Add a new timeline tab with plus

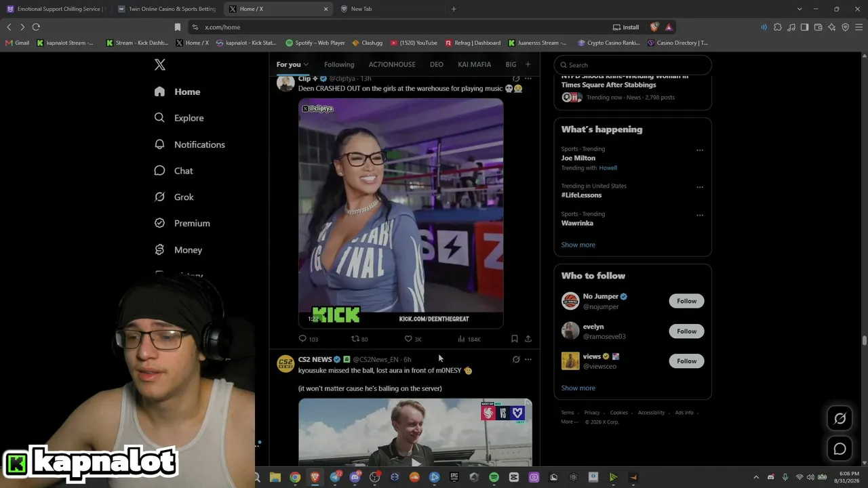[x=528, y=64]
